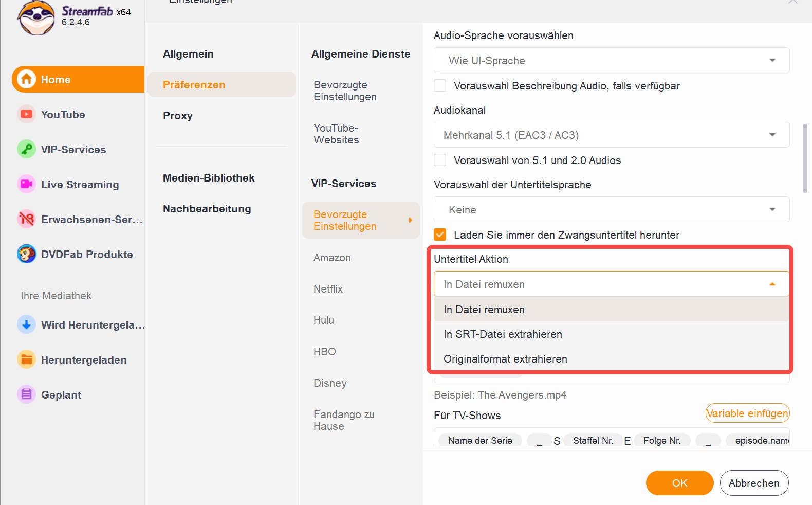
Task: Open the Audiokanal Mehrkanal 5.1 dropdown
Action: 612,135
